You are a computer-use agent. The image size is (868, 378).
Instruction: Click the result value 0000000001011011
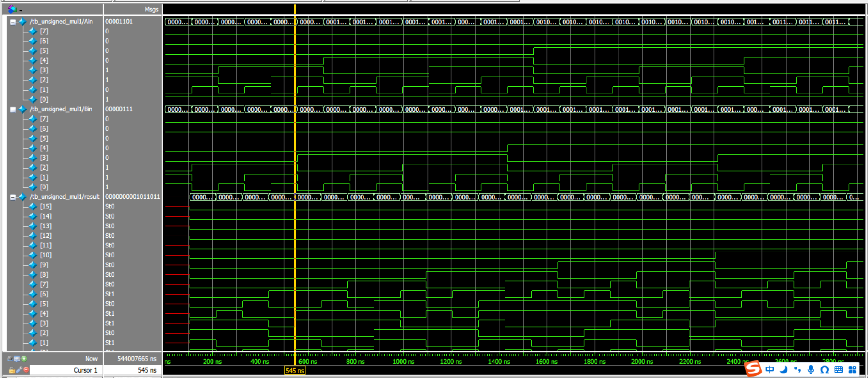(x=133, y=197)
